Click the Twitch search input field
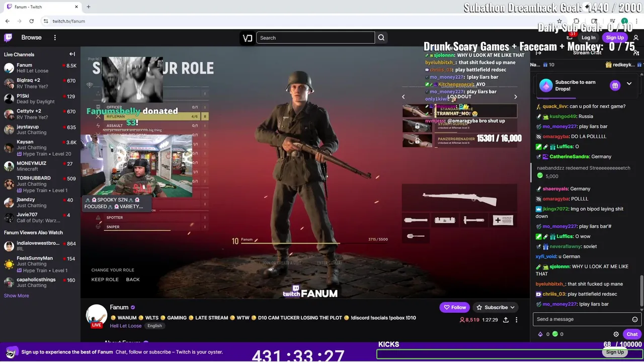 [x=315, y=38]
